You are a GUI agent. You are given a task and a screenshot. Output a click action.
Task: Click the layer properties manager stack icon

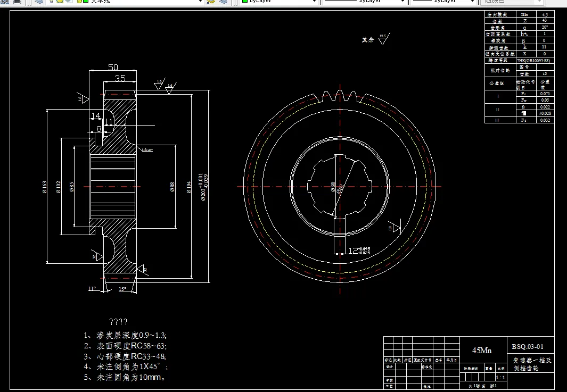(39, 2)
